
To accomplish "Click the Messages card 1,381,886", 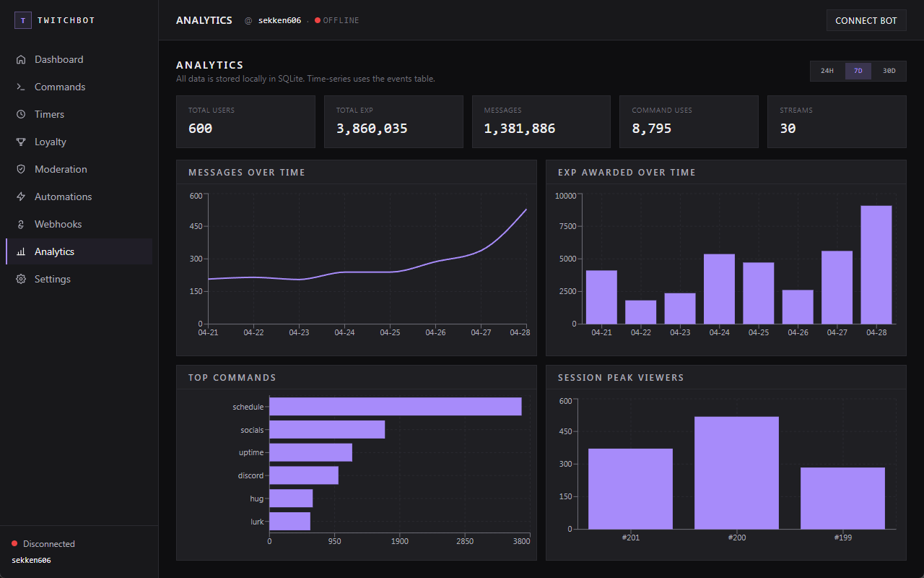I will [x=541, y=122].
